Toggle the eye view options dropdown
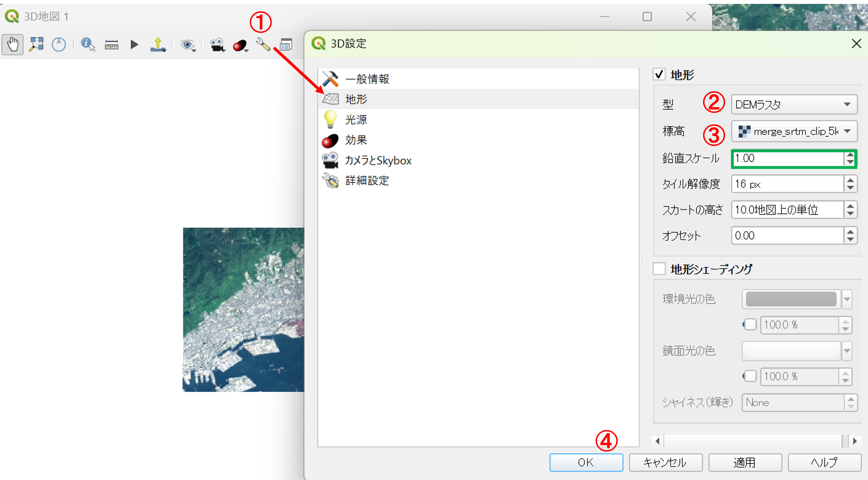The height and width of the screenshot is (480, 868). (x=188, y=44)
